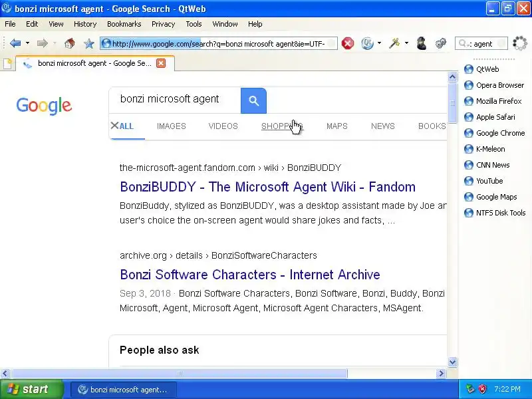Open the Tools menu
The height and width of the screenshot is (399, 532).
click(194, 24)
